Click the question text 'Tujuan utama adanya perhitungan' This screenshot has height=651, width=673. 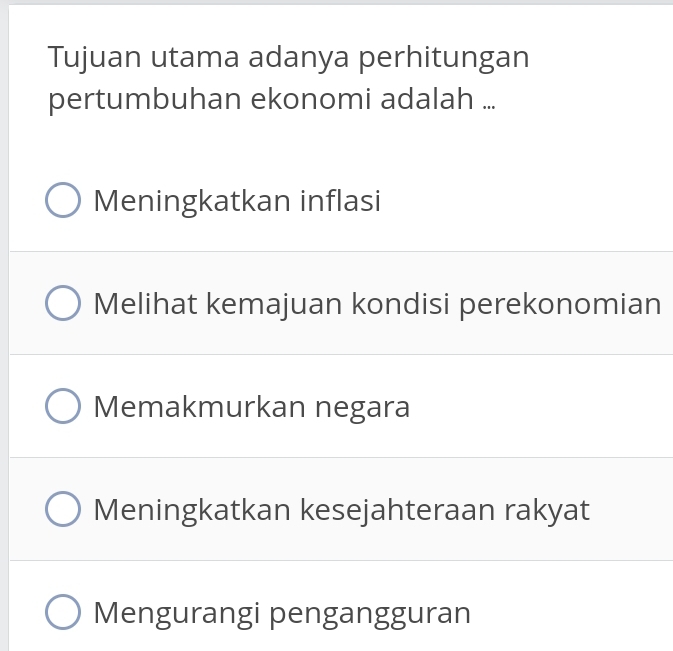tap(289, 57)
